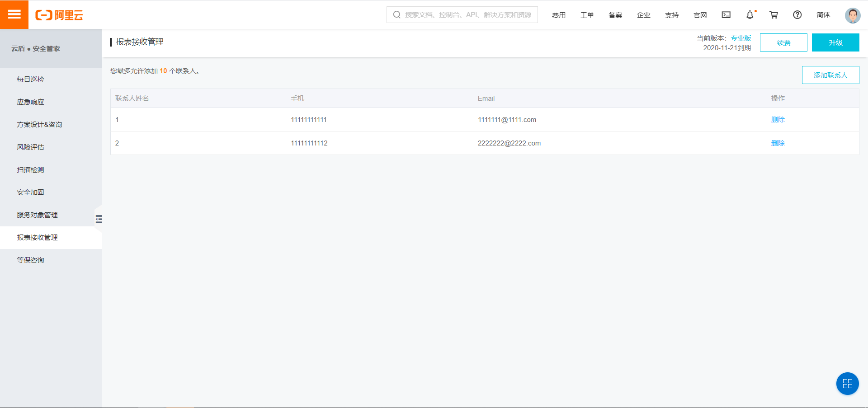Image resolution: width=868 pixels, height=408 pixels.
Task: Click the 云盾 • 安全管家 sidebar title
Action: click(36, 49)
